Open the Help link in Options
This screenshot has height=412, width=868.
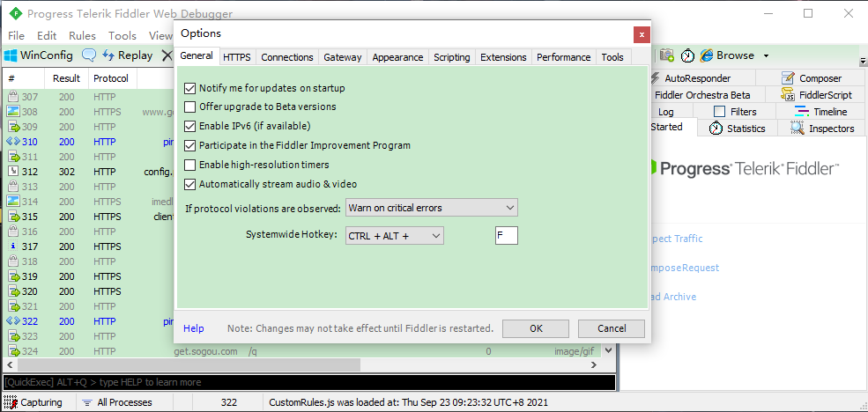(194, 328)
